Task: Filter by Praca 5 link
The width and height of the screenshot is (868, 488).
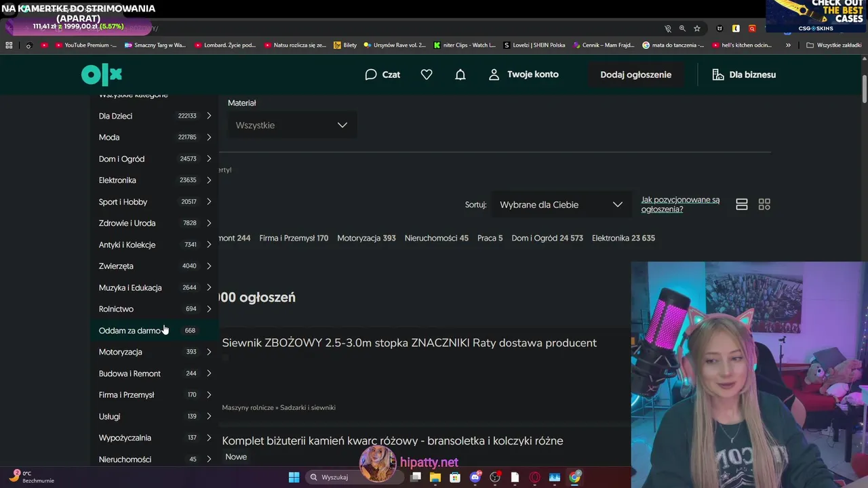Action: coord(490,238)
